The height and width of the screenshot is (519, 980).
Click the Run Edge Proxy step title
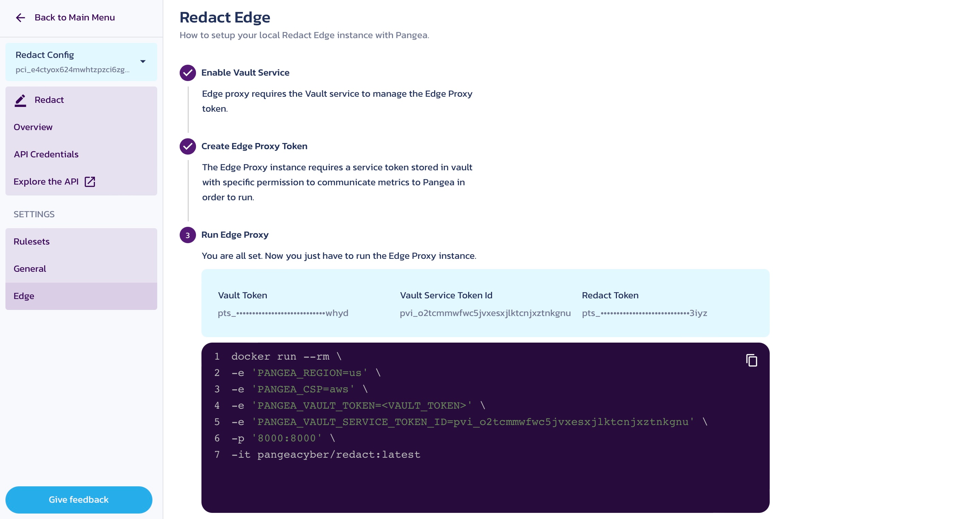pos(235,235)
